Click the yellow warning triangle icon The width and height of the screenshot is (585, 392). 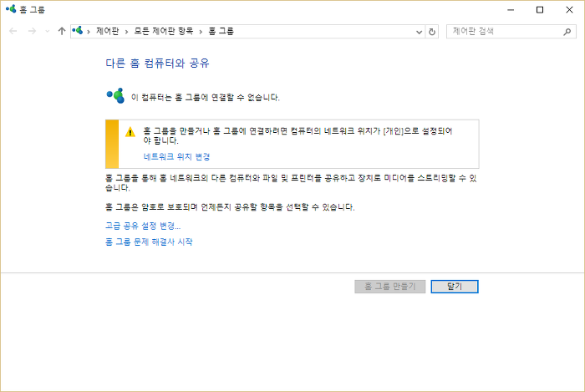pyautogui.click(x=130, y=132)
